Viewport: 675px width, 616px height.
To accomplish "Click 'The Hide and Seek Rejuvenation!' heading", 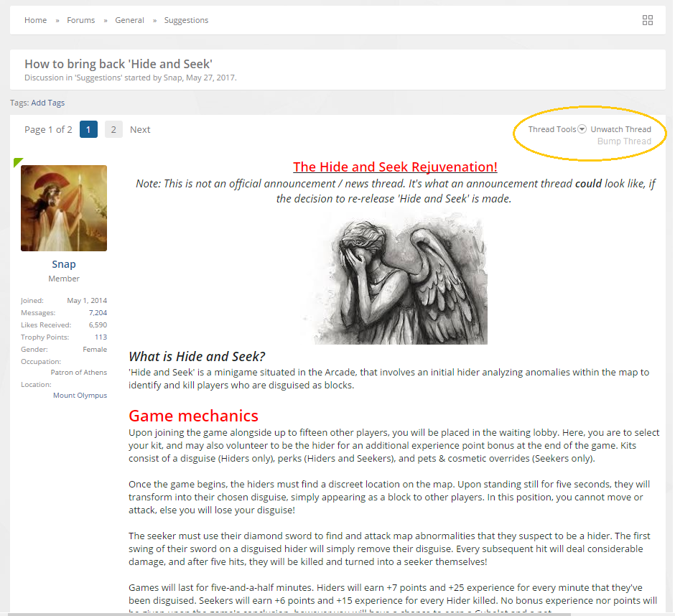I will point(395,167).
